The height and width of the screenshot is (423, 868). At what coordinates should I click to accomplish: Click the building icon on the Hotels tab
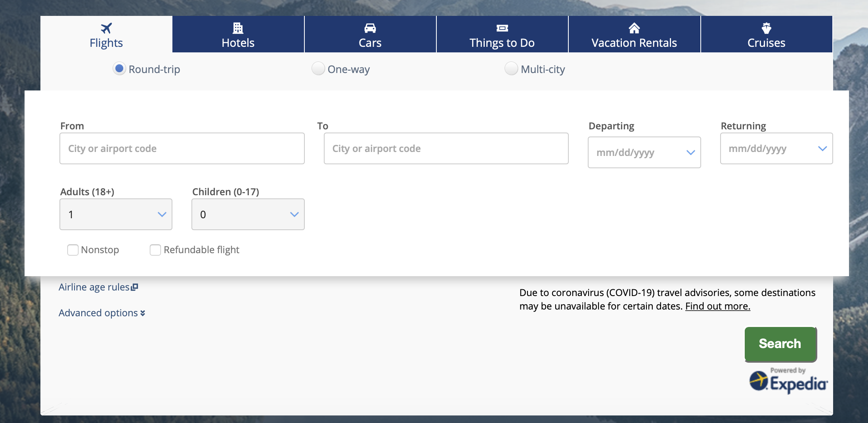(238, 28)
